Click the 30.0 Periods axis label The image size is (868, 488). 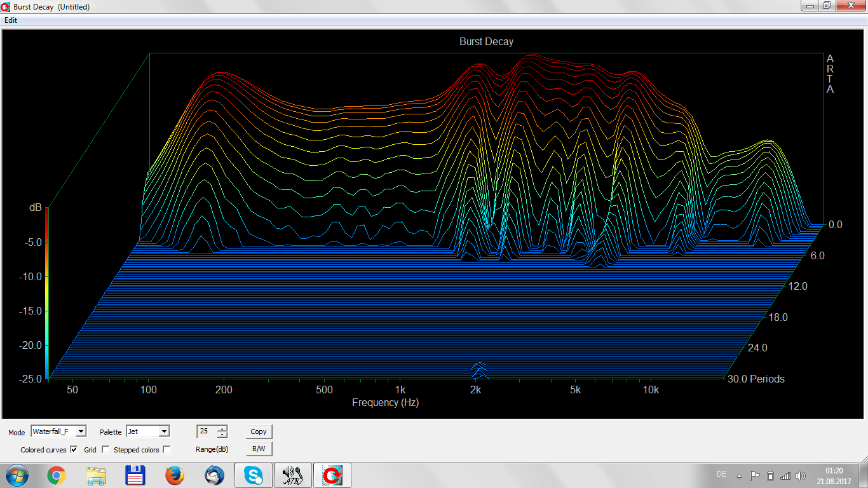[x=756, y=379]
